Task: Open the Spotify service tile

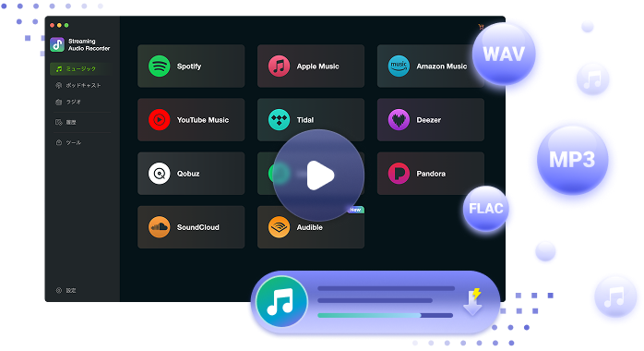Action: 191,66
